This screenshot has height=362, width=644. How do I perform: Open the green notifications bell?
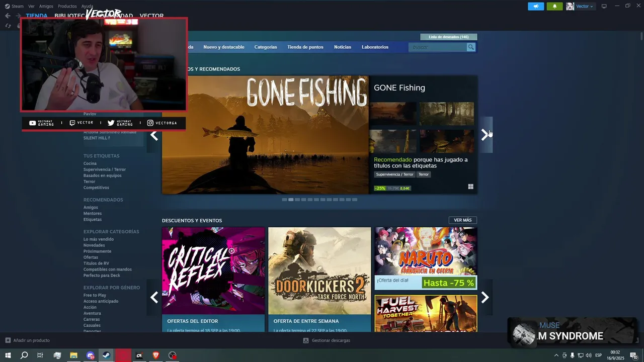pos(554,6)
